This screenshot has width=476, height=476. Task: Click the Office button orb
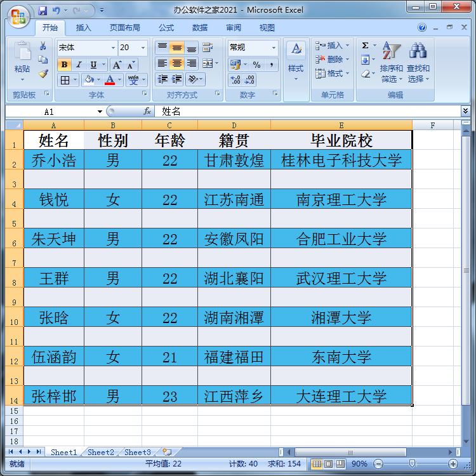coord(18,17)
